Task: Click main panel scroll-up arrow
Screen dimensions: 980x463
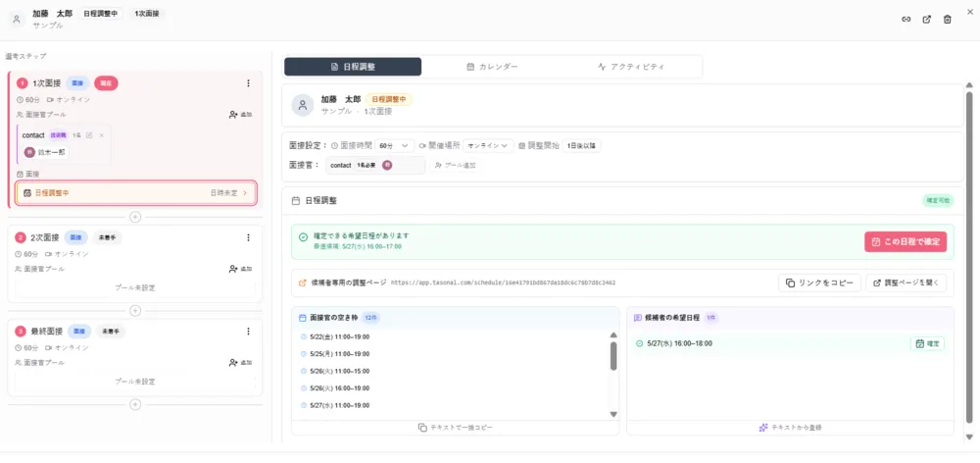Action: click(969, 85)
